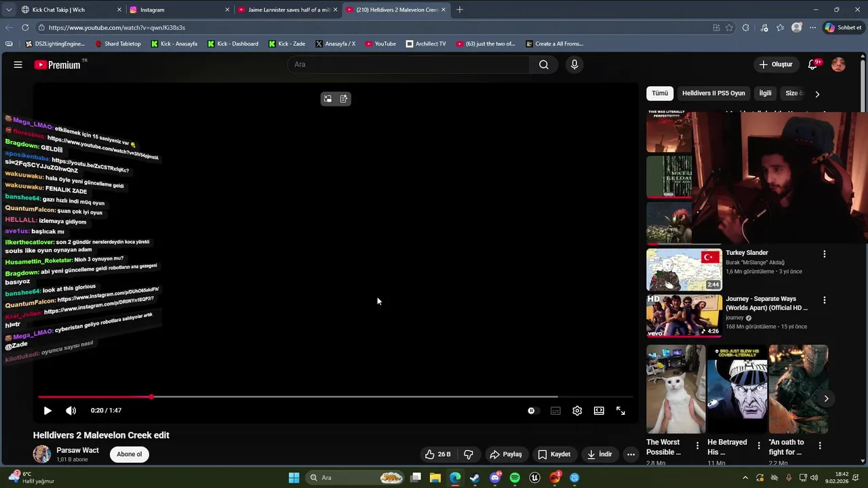Image resolution: width=868 pixels, height=488 pixels.
Task: Seek using the red video progress bar
Action: click(336, 397)
